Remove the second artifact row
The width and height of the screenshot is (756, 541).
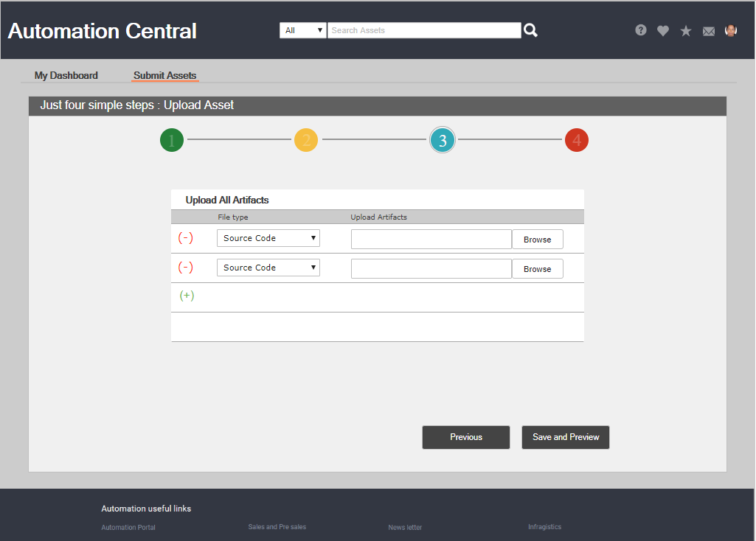(186, 268)
